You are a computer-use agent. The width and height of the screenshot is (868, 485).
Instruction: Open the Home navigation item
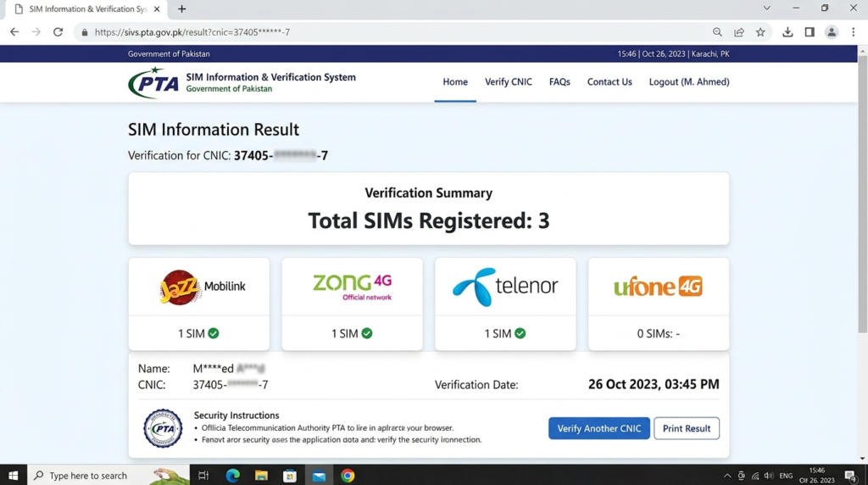(455, 82)
